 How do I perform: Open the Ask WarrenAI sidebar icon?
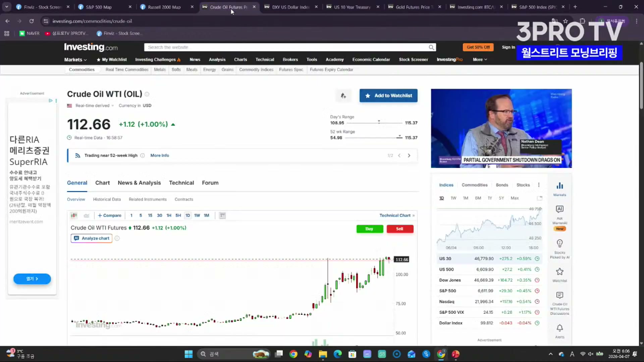click(x=559, y=209)
